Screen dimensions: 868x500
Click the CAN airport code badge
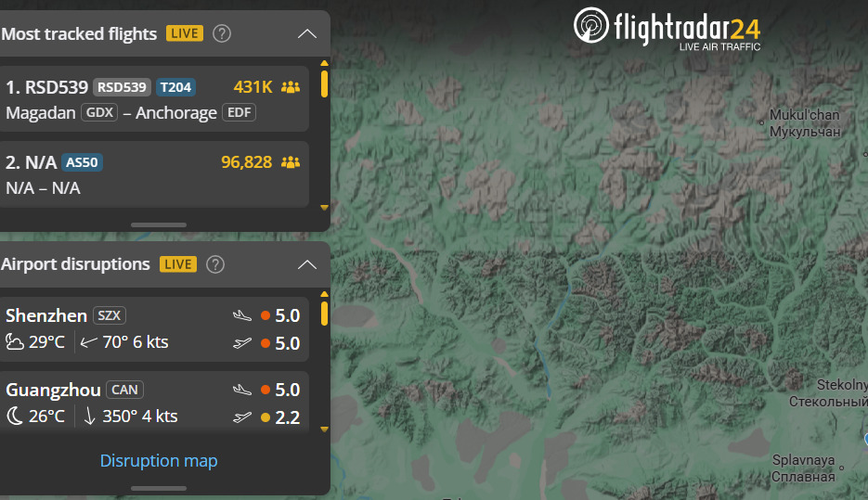pos(124,390)
